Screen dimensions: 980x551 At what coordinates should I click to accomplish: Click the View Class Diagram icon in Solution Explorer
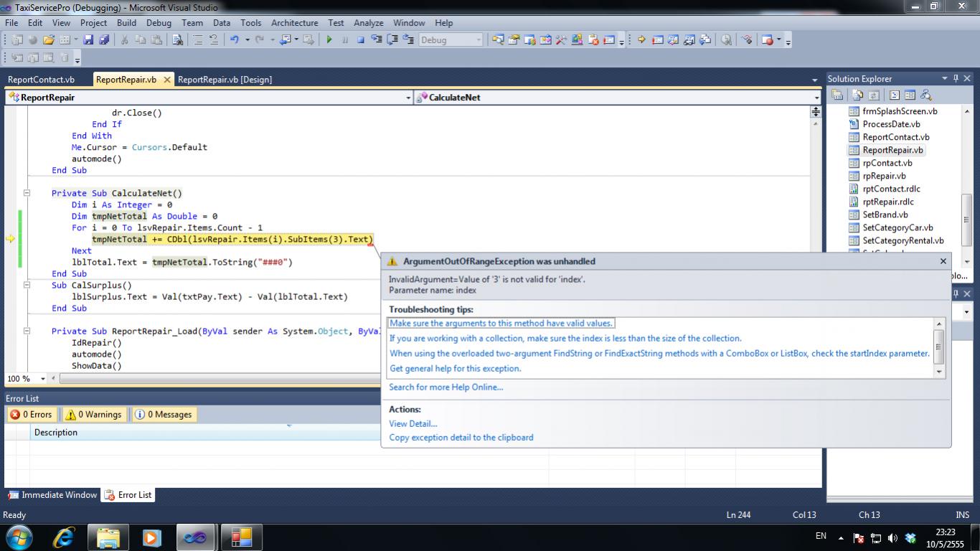[x=926, y=95]
